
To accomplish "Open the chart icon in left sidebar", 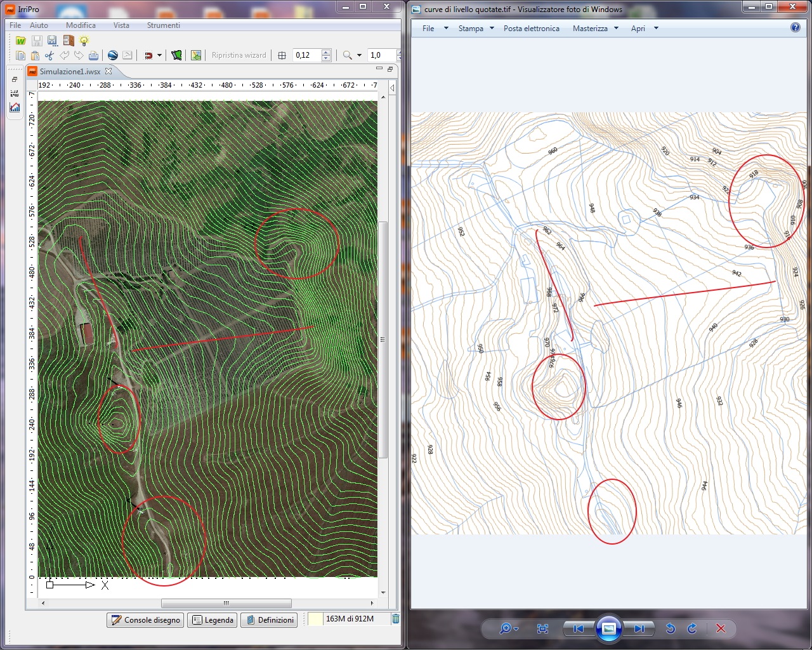I will point(15,107).
